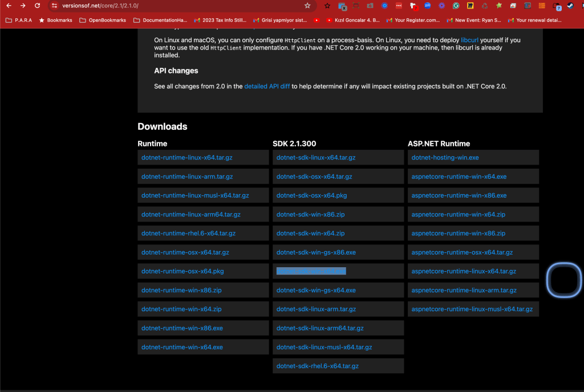Open the red password-dots extension icon

pyautogui.click(x=399, y=6)
